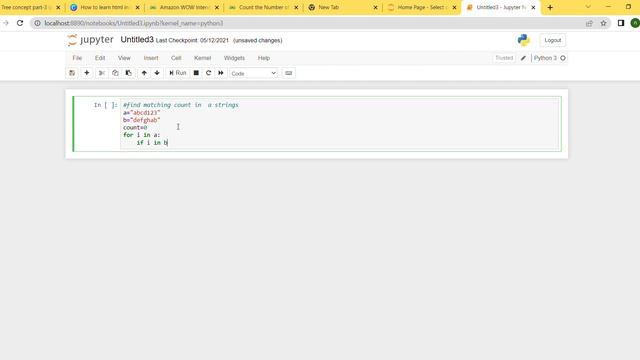Click the Trusted notebook indicator
Screen dimensions: 640x360
click(x=504, y=58)
